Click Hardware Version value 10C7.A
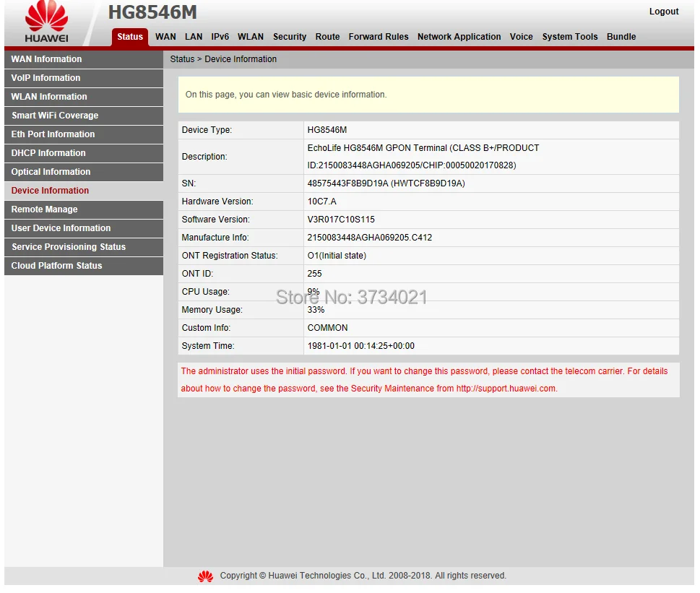The width and height of the screenshot is (700, 593). pos(322,202)
